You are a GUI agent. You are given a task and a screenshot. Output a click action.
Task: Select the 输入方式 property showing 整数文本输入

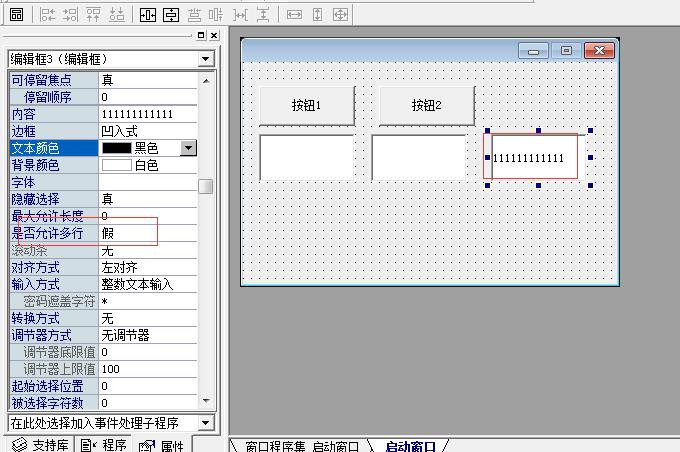pos(103,284)
